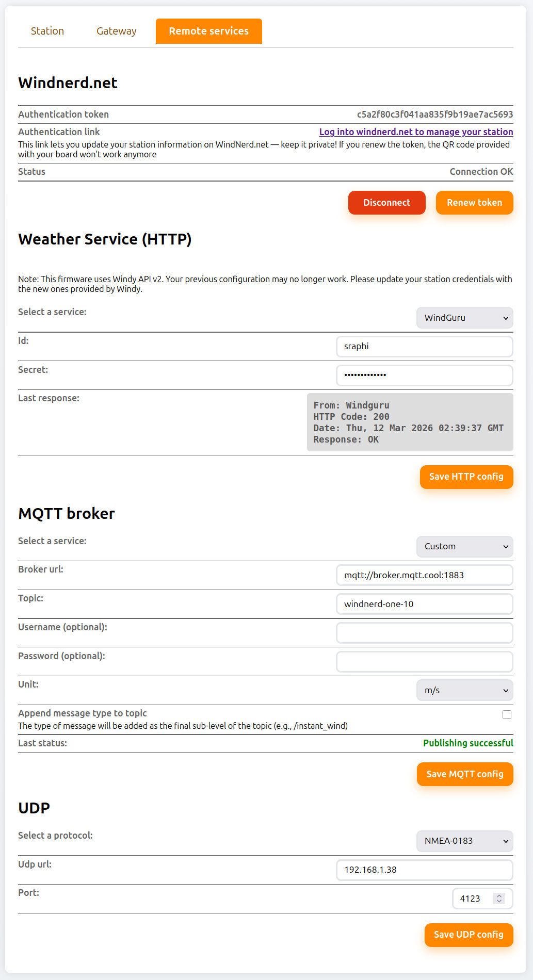Click the UDP section heading
533x980 pixels.
[34, 808]
